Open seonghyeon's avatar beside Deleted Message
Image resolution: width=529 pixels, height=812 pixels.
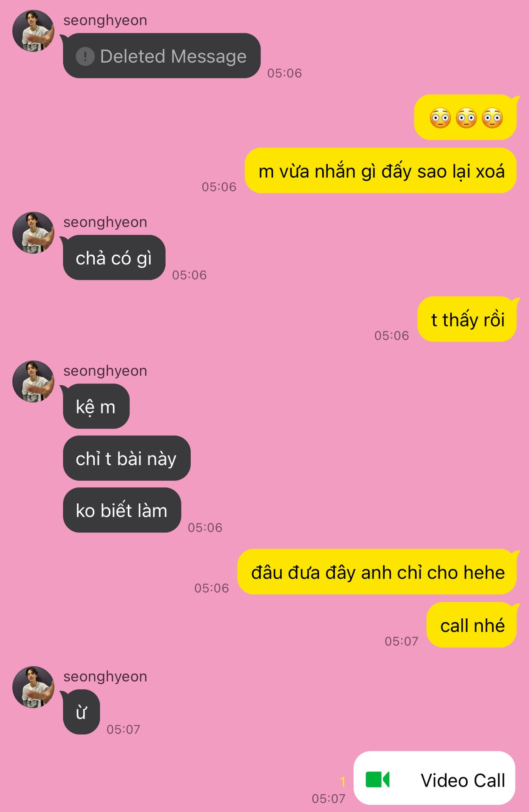pos(33,31)
